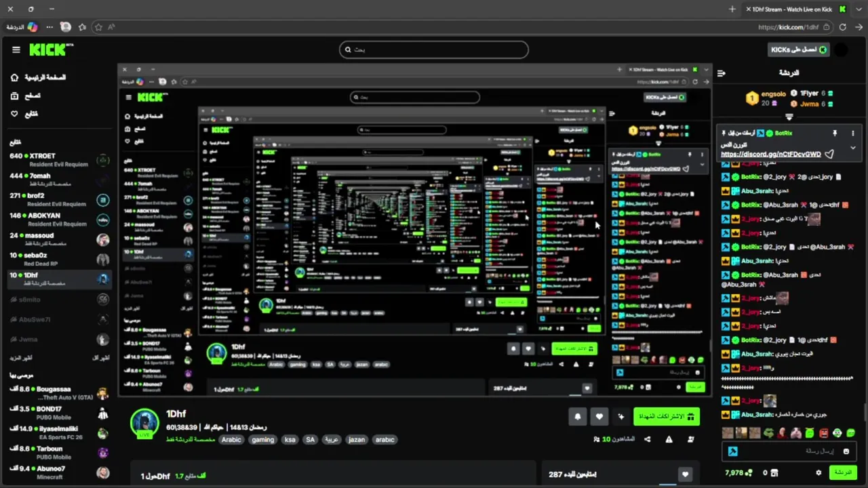The height and width of the screenshot is (488, 868).
Task: Open brof2 channel in sidebar
Action: point(59,199)
